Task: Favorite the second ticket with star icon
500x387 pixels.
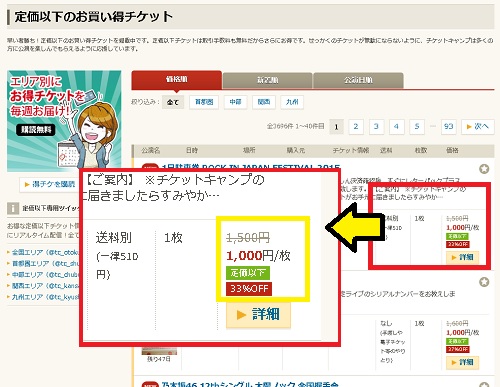Action: (x=484, y=282)
